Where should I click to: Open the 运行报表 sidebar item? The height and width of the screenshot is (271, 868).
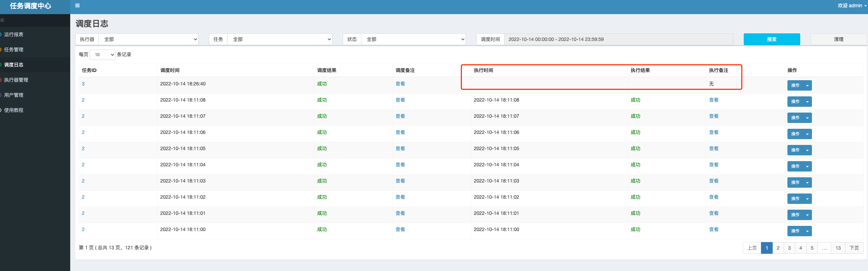14,34
